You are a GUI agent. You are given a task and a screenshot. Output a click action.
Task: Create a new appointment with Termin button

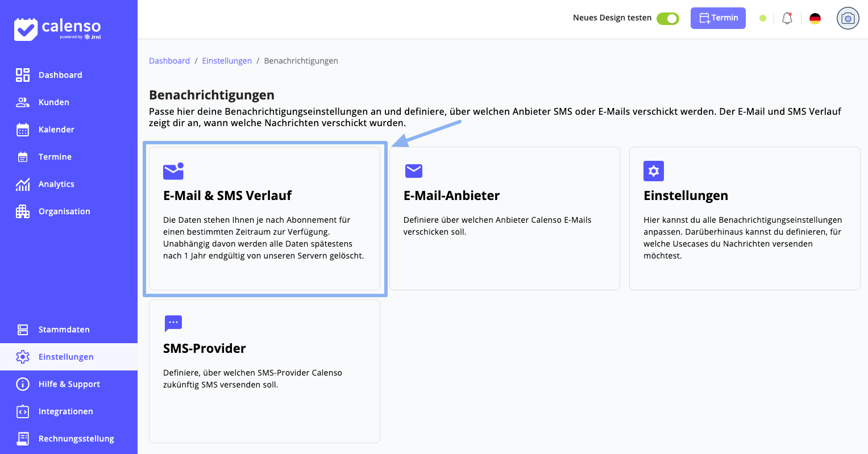(718, 18)
